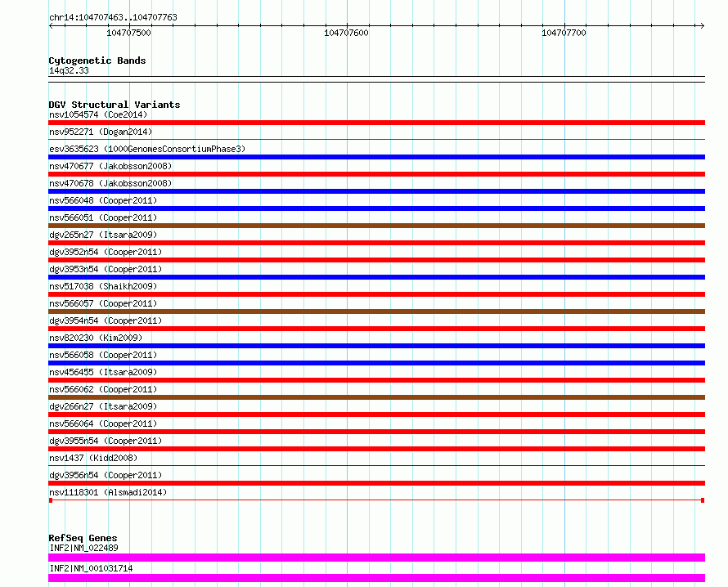Screen dimensions: 728x587
Task: Click the right arrowhead of the ruler
Action: coord(702,25)
